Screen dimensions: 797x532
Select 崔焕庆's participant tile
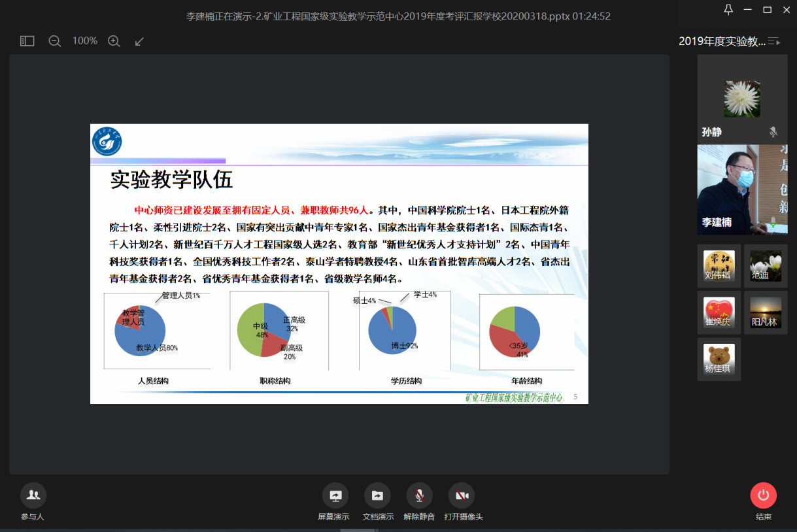(x=719, y=312)
